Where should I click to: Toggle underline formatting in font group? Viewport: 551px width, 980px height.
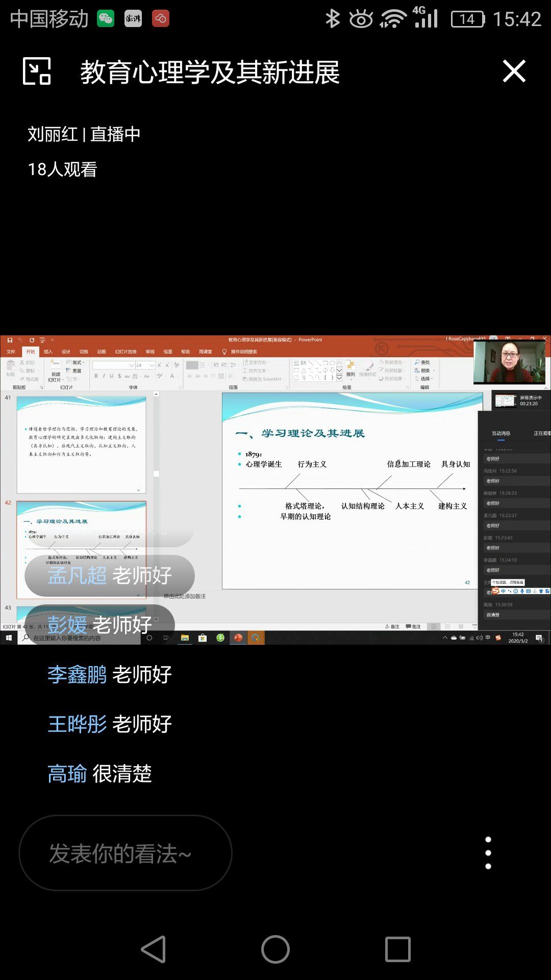pos(111,376)
